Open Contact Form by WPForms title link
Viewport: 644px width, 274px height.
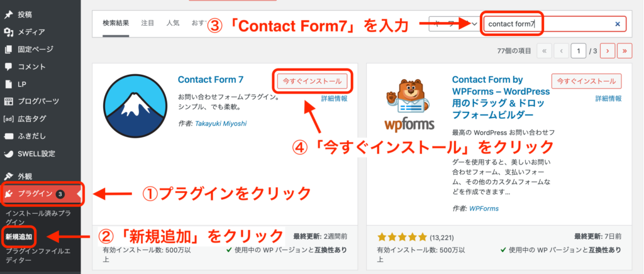coord(501,96)
